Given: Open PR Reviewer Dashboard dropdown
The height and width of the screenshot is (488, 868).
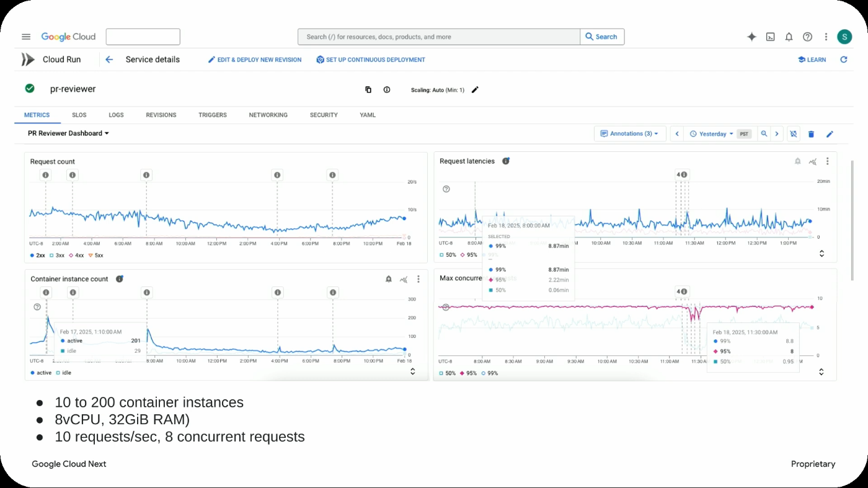Looking at the screenshot, I should click(x=69, y=133).
